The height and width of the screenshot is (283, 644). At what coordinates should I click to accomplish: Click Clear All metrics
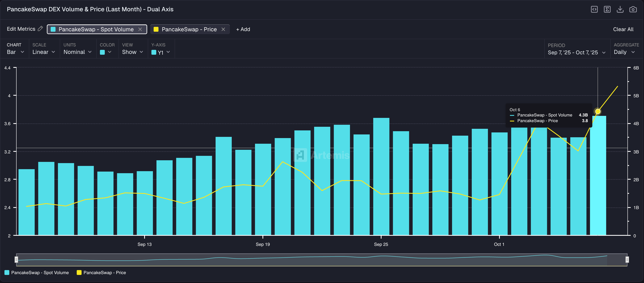pos(623,29)
